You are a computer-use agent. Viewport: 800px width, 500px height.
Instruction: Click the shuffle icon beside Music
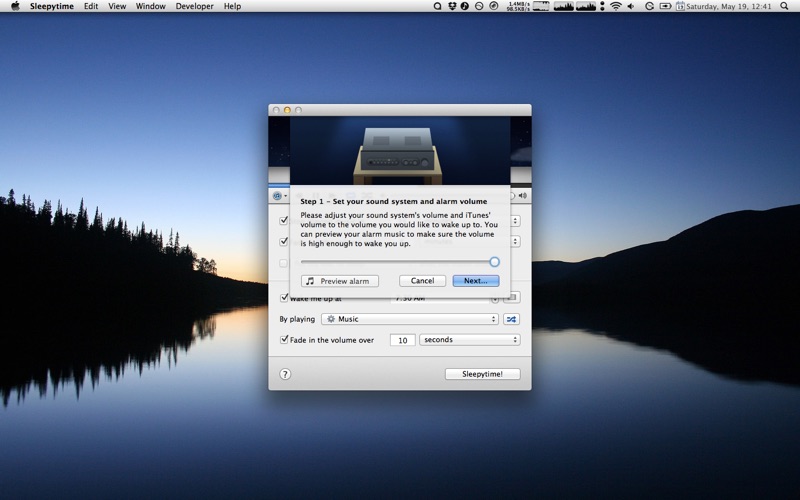point(511,319)
